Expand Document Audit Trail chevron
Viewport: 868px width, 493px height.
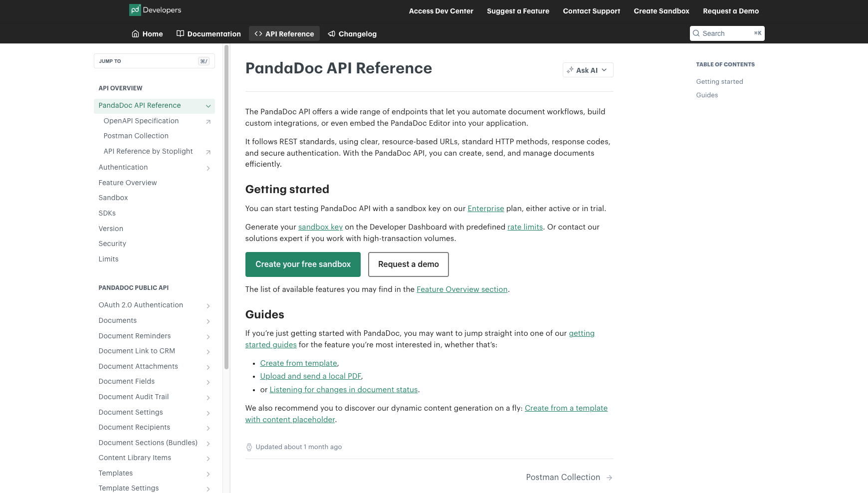pos(209,398)
